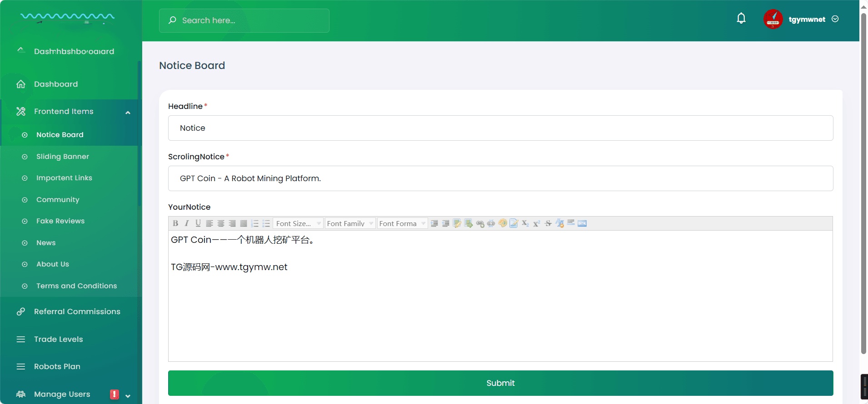Open the Font Family dropdown

tap(350, 223)
